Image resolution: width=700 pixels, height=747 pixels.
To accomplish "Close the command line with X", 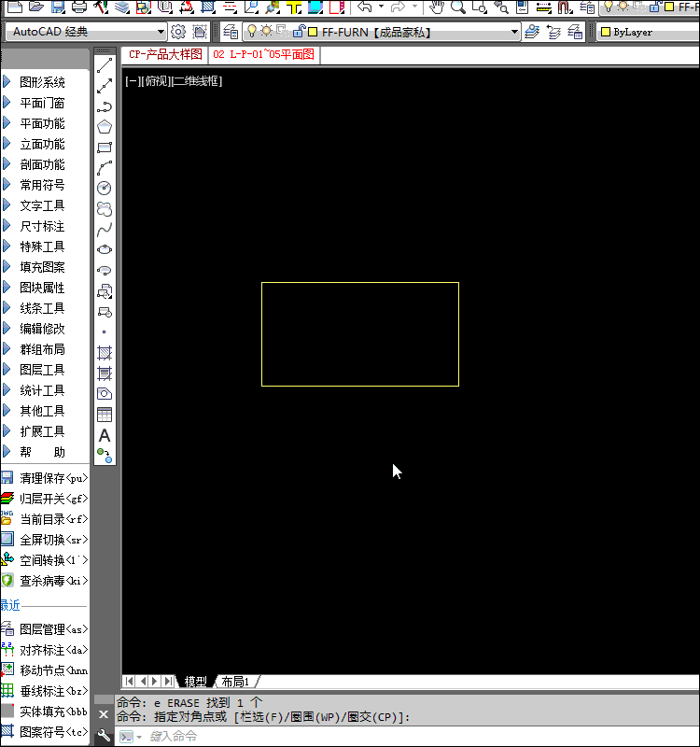I will pos(104,714).
